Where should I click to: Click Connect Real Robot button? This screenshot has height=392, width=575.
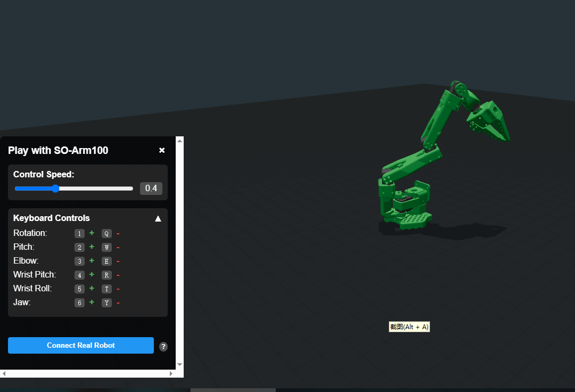[81, 345]
